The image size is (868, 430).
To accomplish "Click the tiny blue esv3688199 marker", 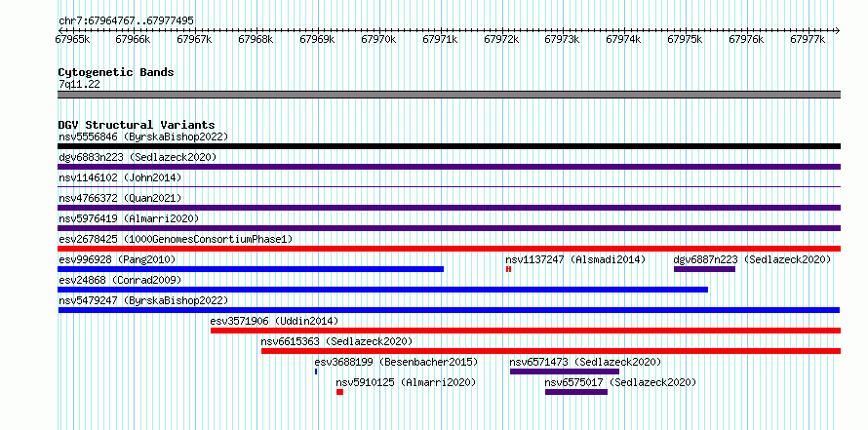I will pos(316,371).
